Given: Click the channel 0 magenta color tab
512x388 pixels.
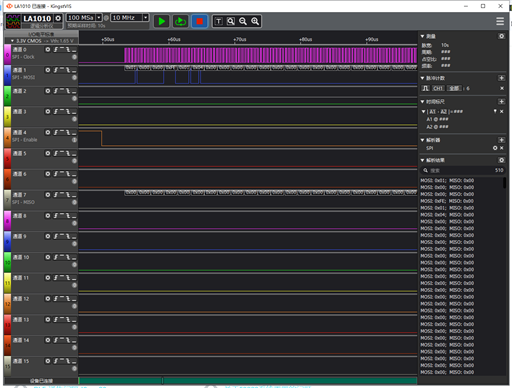Looking at the screenshot, I should 7,55.
